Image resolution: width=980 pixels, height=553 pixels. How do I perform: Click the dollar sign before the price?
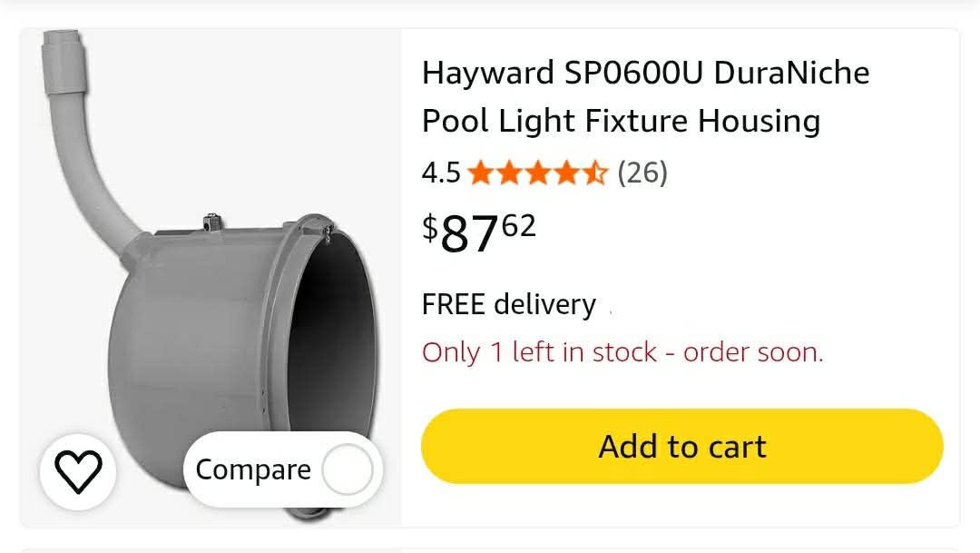pyautogui.click(x=430, y=227)
